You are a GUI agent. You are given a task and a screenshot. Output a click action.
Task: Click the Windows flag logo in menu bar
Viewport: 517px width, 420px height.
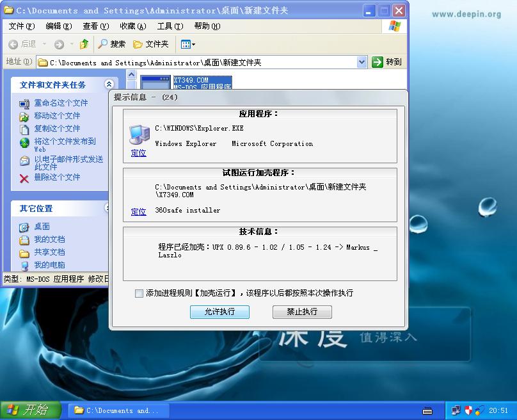(394, 26)
